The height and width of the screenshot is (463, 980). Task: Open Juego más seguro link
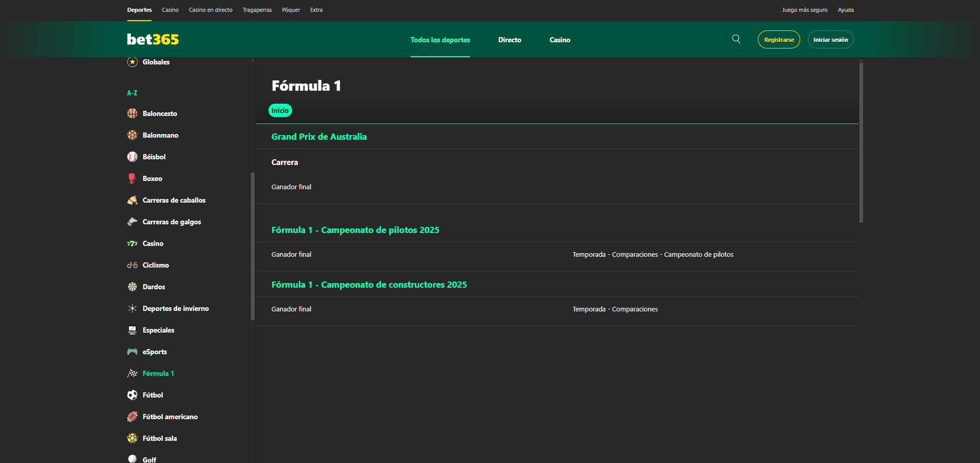(x=805, y=10)
